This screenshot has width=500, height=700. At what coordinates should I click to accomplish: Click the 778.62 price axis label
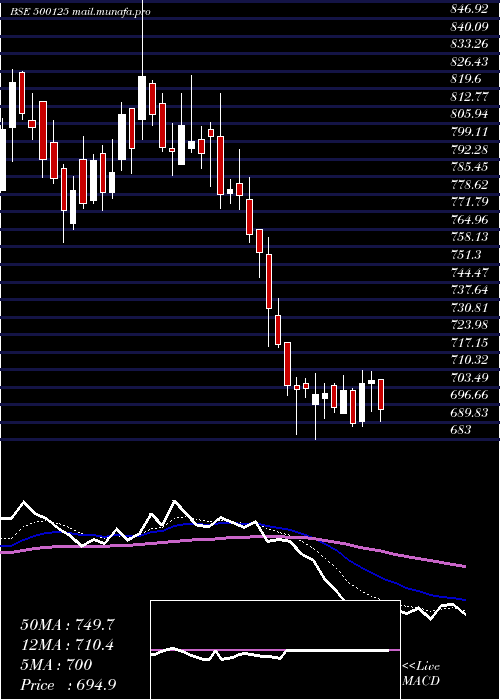(x=469, y=184)
